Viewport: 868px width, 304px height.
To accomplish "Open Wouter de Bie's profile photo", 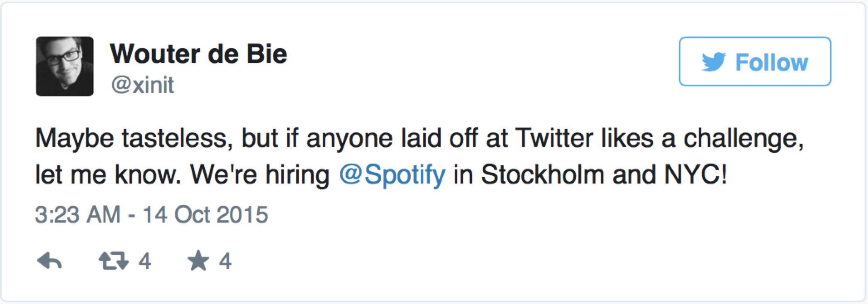I will tap(65, 66).
